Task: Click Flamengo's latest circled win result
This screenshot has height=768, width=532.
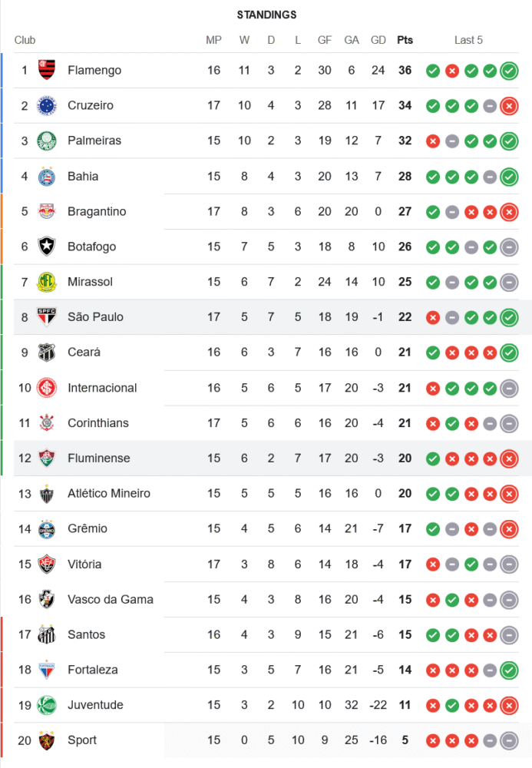Action: pyautogui.click(x=508, y=71)
